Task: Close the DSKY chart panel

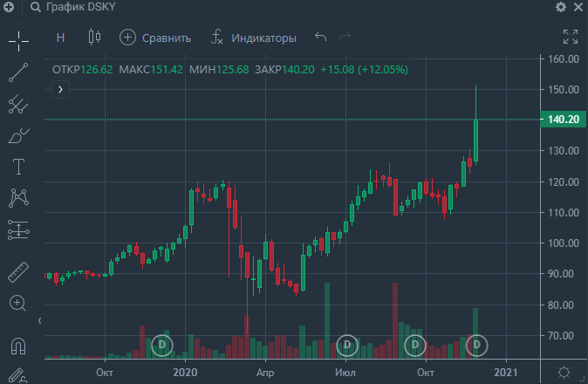Action: click(578, 7)
